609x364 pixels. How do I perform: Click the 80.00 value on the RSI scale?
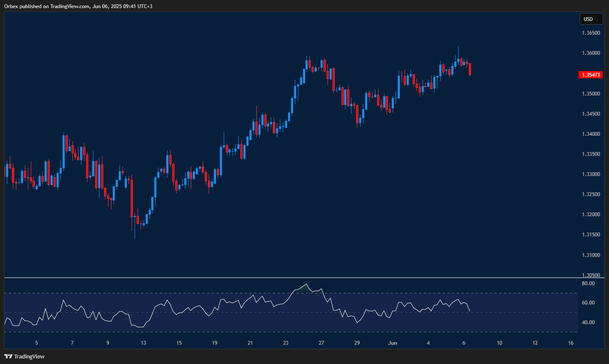click(588, 283)
